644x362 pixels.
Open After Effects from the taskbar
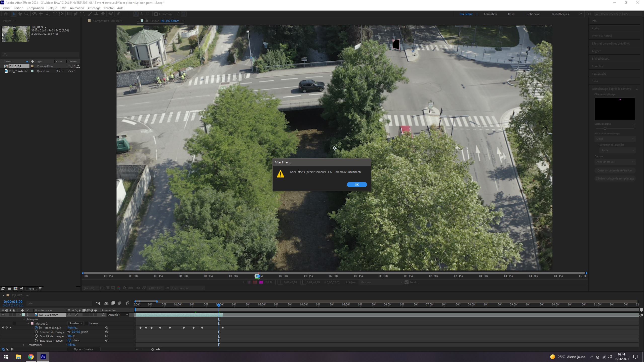(43, 357)
